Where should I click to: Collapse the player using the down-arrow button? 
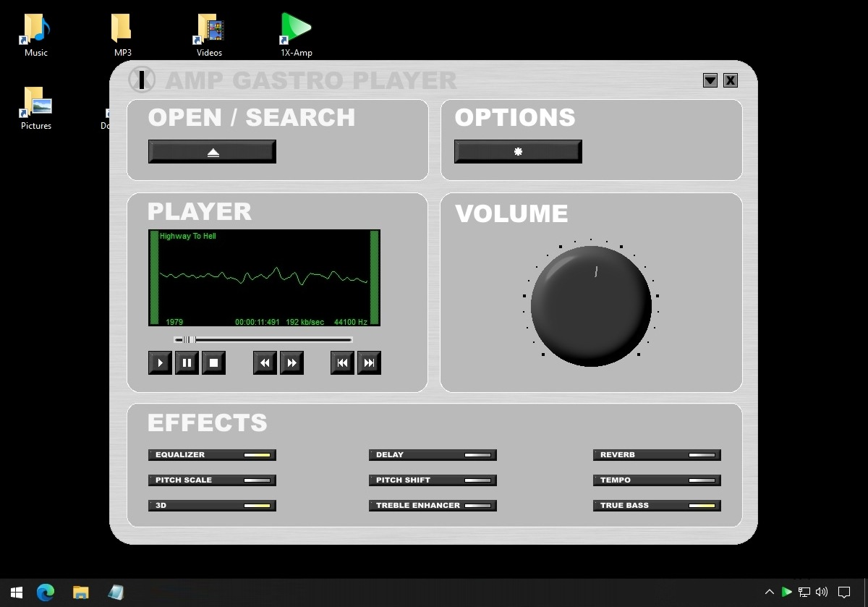pyautogui.click(x=710, y=80)
